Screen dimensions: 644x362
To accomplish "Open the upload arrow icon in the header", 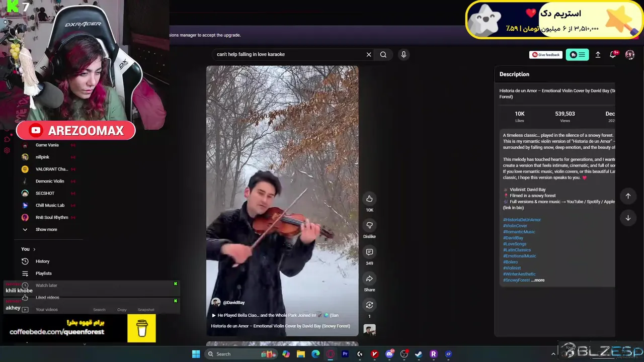I will [x=598, y=55].
